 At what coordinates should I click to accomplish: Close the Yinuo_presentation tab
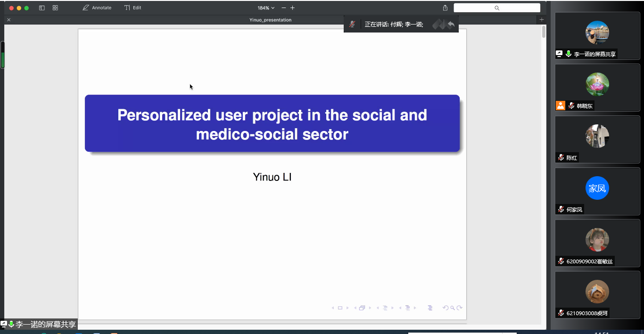tap(9, 20)
